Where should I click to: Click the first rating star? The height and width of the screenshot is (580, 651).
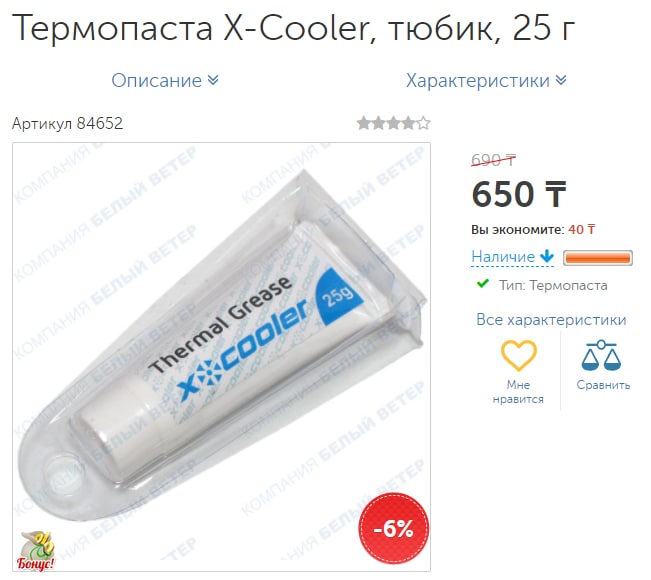tap(364, 123)
